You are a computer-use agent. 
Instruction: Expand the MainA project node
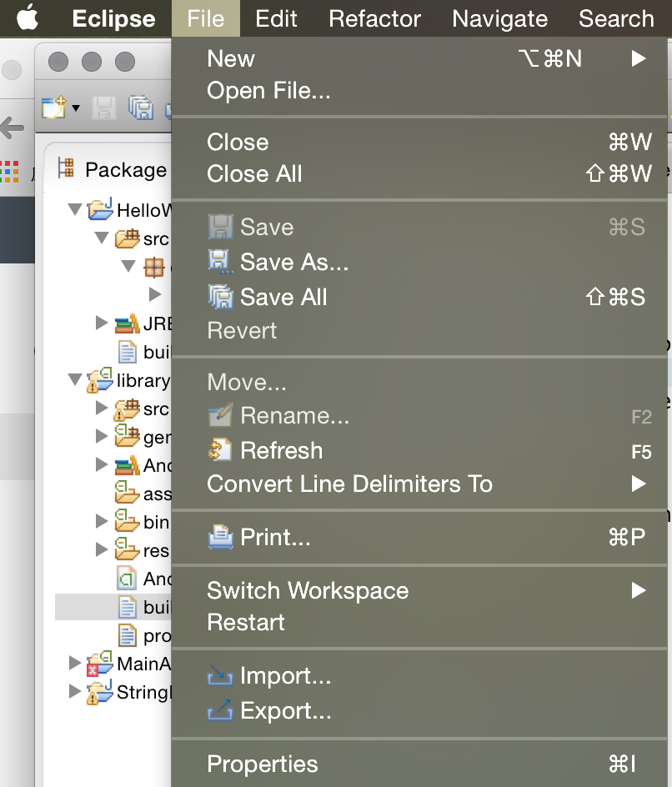click(x=75, y=663)
